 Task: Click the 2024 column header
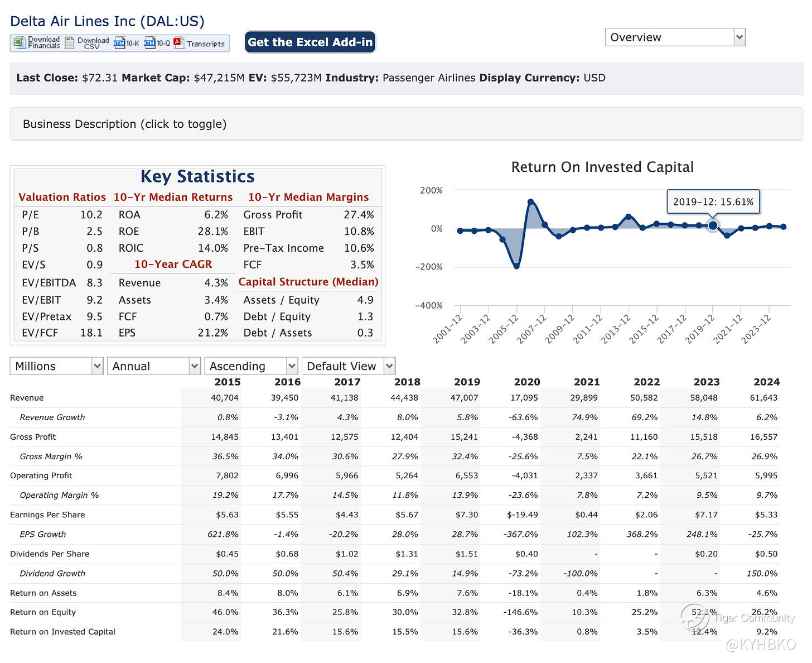click(766, 382)
